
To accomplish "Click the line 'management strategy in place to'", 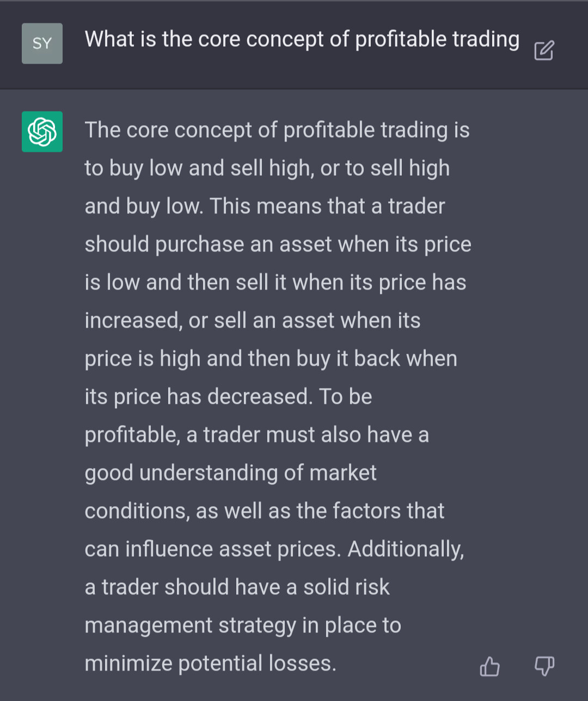I will pos(243,626).
